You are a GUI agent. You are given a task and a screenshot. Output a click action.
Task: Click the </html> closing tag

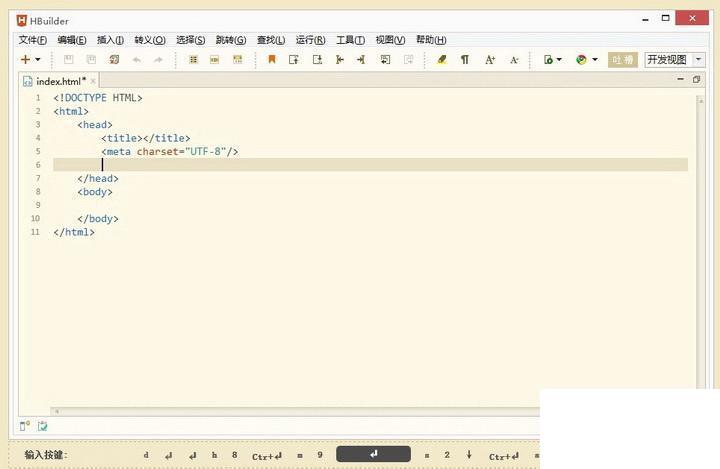pos(74,232)
